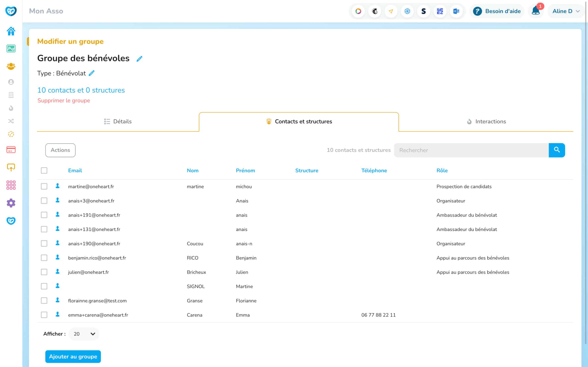
Task: Toggle the select-all checkbox in table header
Action: [44, 170]
